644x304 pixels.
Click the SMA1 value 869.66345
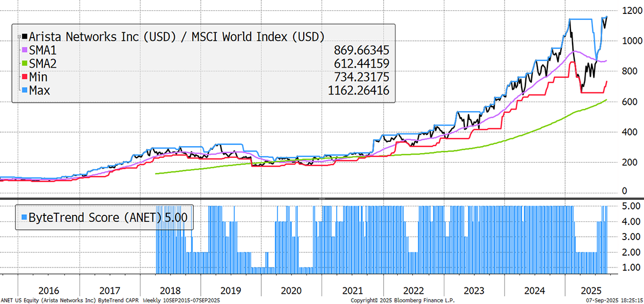(362, 50)
